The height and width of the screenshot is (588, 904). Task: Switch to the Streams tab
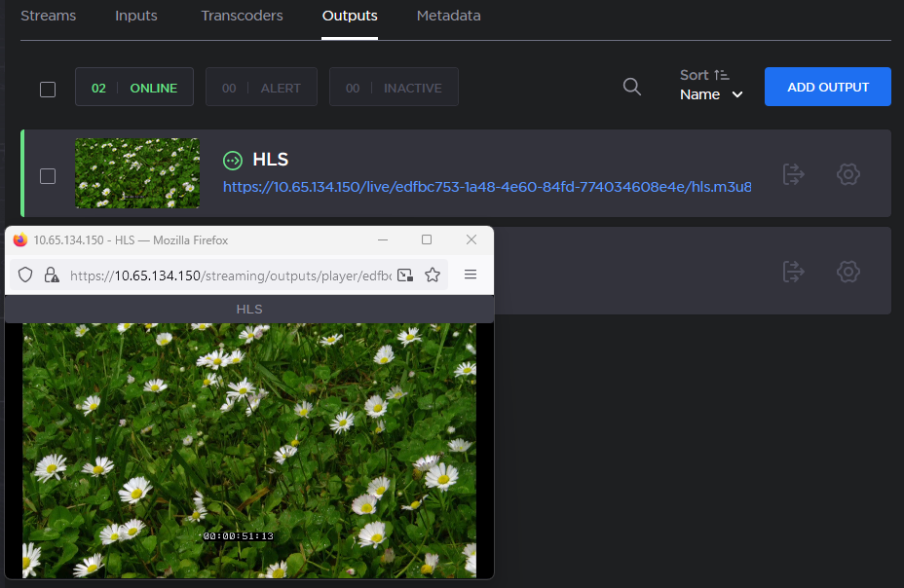click(48, 16)
